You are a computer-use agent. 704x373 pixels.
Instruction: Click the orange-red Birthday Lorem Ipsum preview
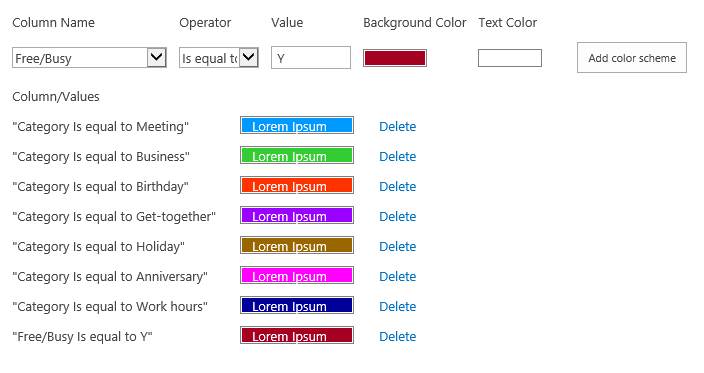(297, 185)
